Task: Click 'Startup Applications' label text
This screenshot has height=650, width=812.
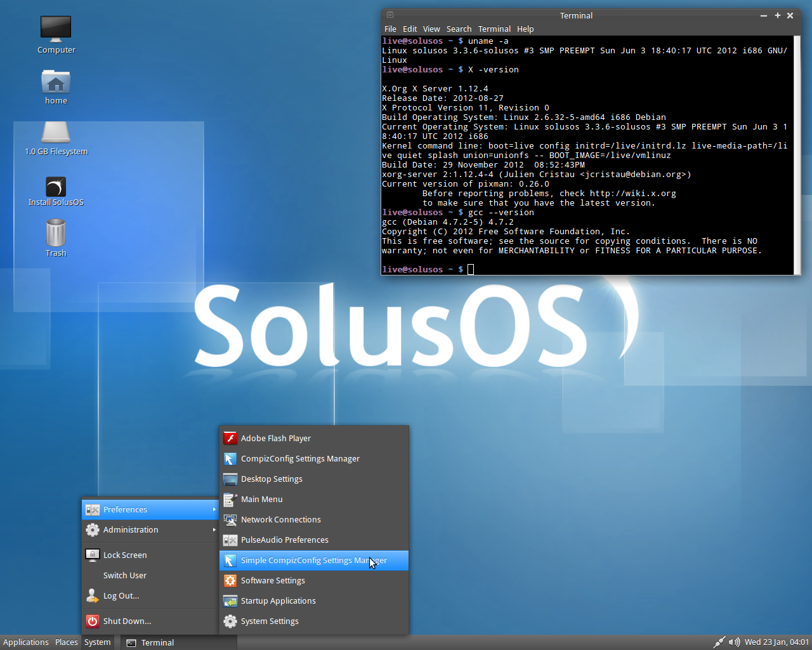Action: pos(278,600)
